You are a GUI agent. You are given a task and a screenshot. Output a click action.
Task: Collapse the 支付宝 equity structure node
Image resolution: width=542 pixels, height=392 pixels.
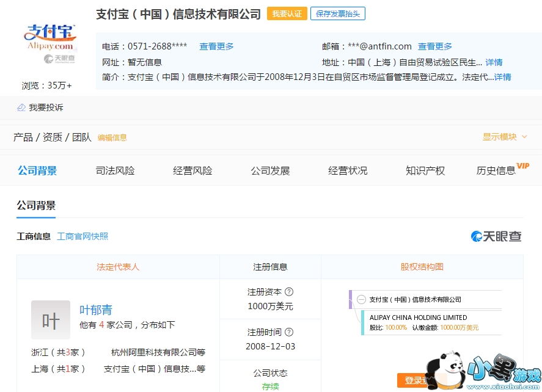click(x=361, y=300)
